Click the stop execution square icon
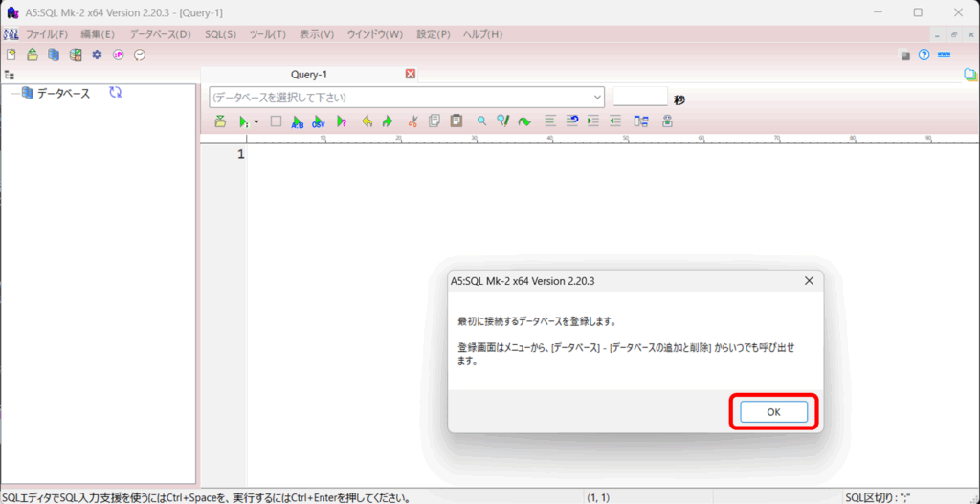Screen dimensions: 980x504 click(x=276, y=121)
